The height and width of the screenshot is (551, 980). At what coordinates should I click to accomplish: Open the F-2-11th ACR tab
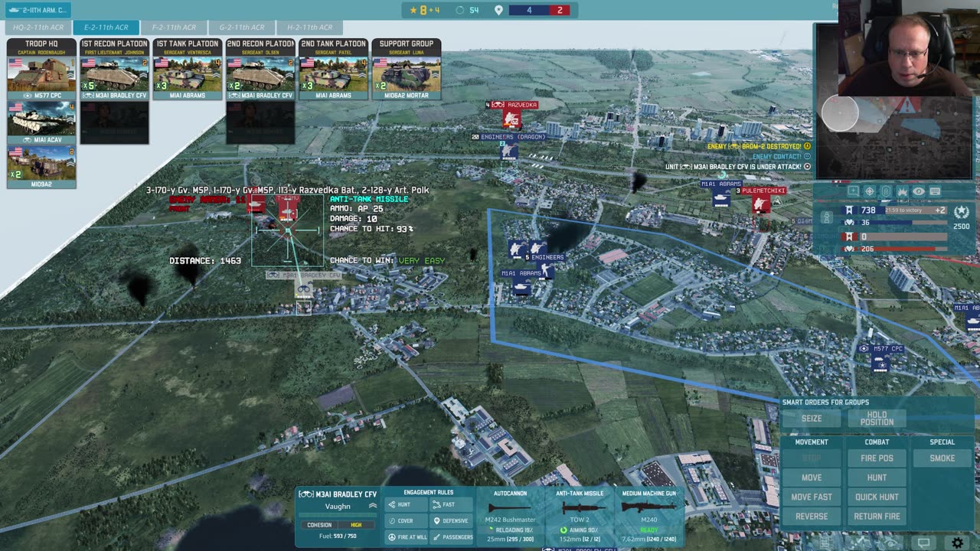pyautogui.click(x=174, y=28)
